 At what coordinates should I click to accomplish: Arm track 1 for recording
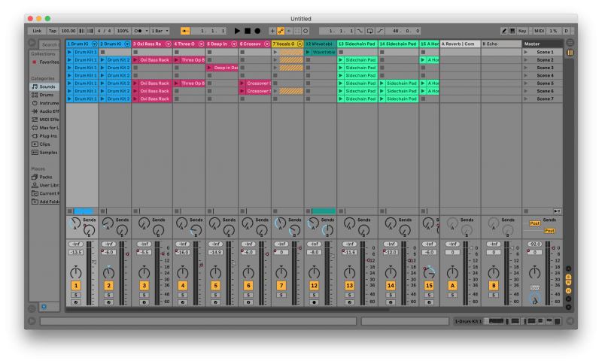[x=76, y=302]
